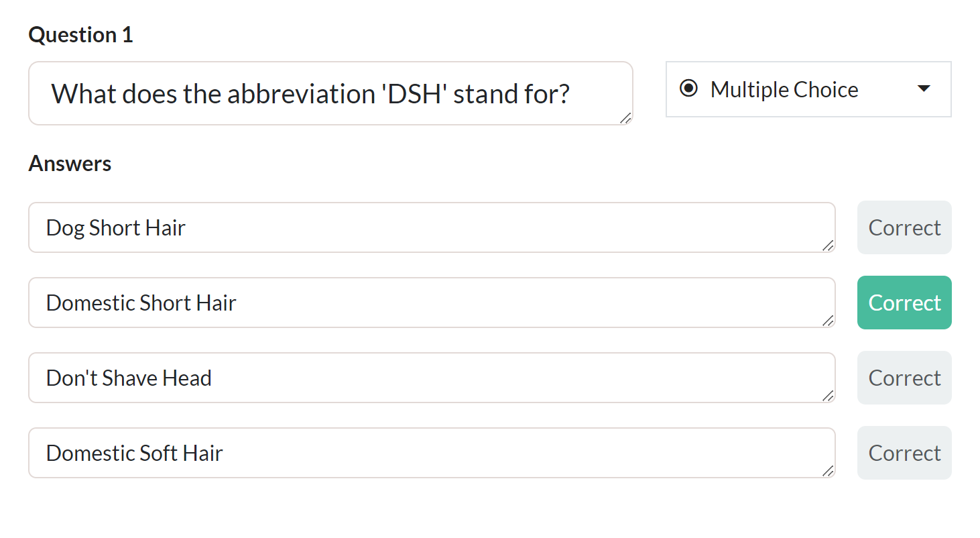This screenshot has height=538, width=980.
Task: Click the 'Multiple Choice' label text
Action: pyautogui.click(x=784, y=89)
